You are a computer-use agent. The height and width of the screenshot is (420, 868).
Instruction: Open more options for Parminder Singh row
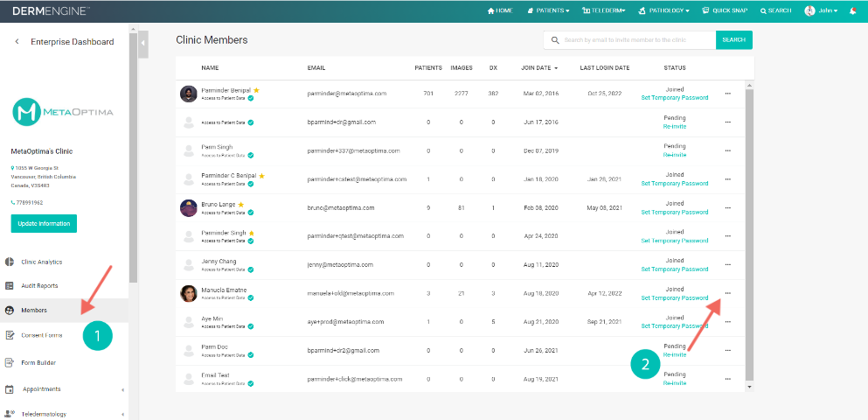727,236
